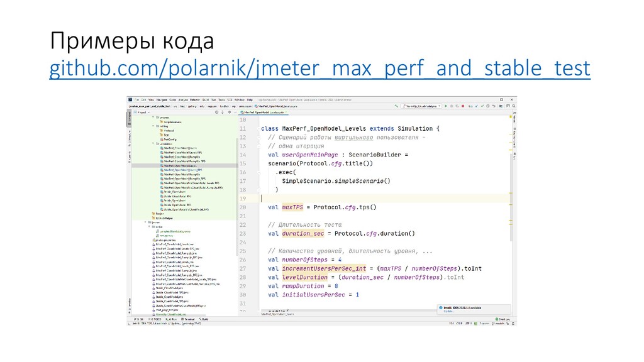Click the rampDuration variable on line 29

pos(303,286)
